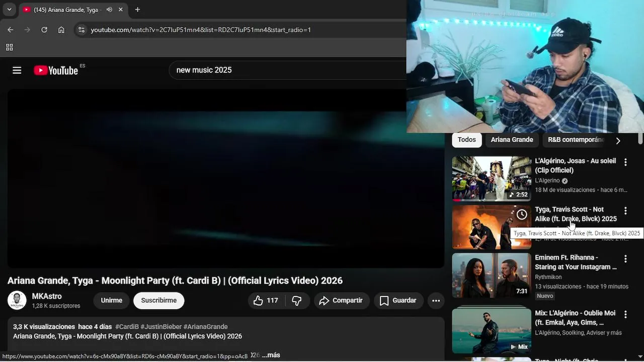This screenshot has width=644, height=362.
Task: Click the video title Moonlight Party heading
Action: pos(175,281)
